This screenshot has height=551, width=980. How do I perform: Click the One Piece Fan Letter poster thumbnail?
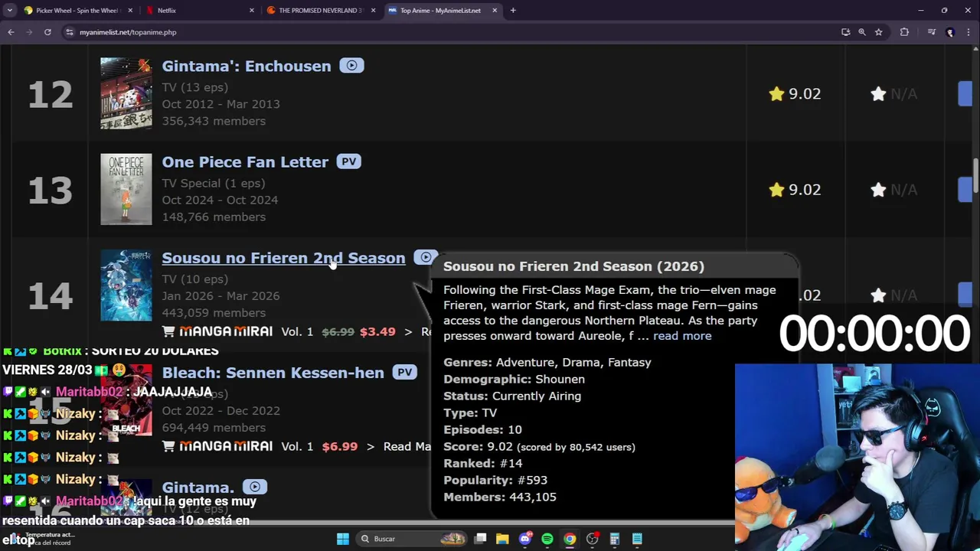(126, 190)
